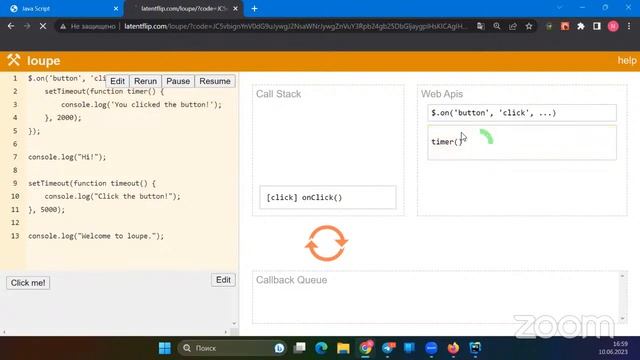Click the not secure warning icon
Image resolution: width=640 pixels, height=360 pixels.
click(63, 27)
